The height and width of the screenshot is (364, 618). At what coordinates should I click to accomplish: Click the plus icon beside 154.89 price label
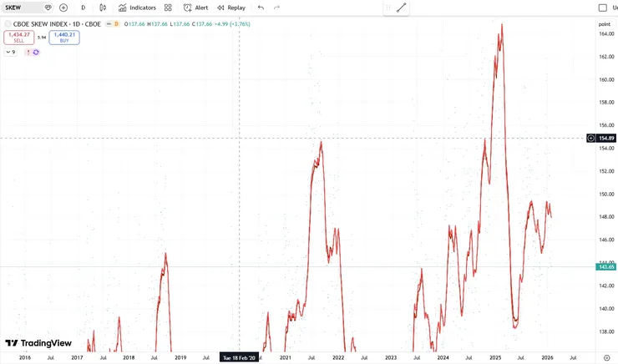click(x=590, y=139)
